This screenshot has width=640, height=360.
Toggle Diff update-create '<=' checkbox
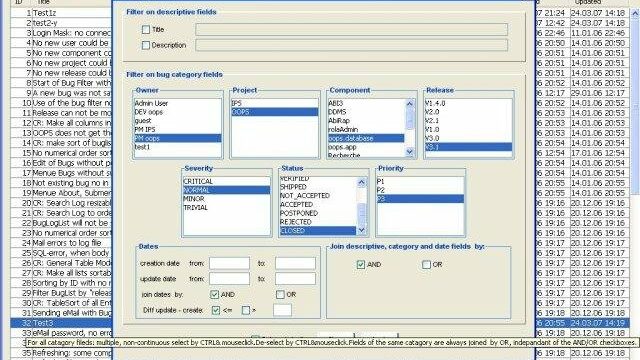[216, 310]
